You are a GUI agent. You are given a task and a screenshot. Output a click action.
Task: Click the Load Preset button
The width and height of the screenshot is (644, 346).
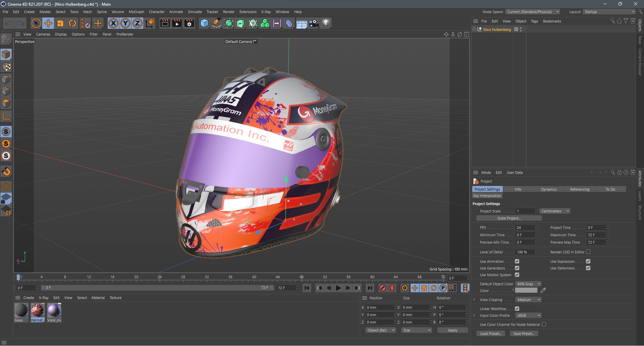(x=490, y=334)
